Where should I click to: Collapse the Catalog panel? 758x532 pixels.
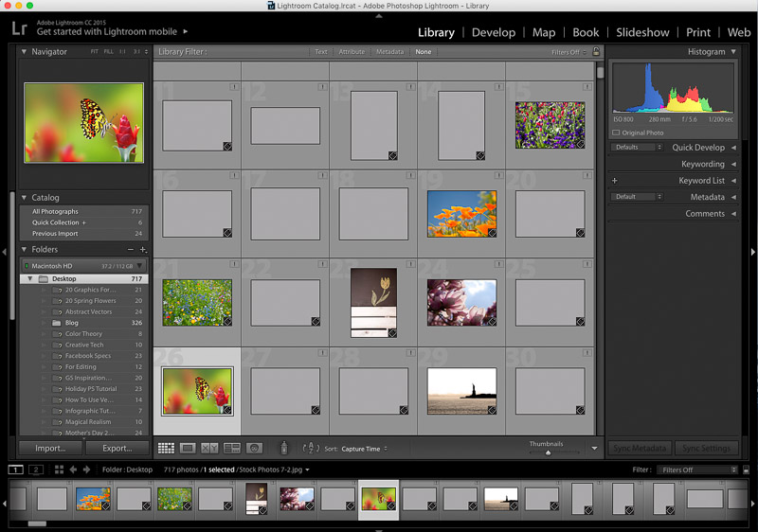point(24,198)
